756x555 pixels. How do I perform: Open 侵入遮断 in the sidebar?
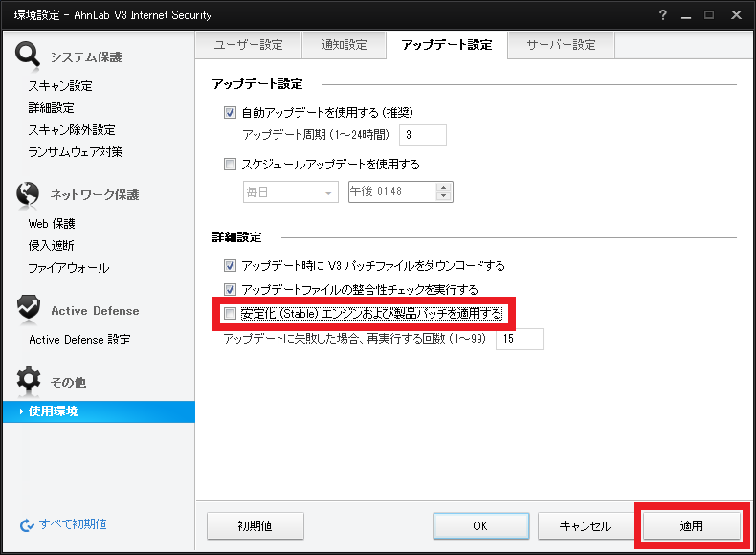pos(51,246)
